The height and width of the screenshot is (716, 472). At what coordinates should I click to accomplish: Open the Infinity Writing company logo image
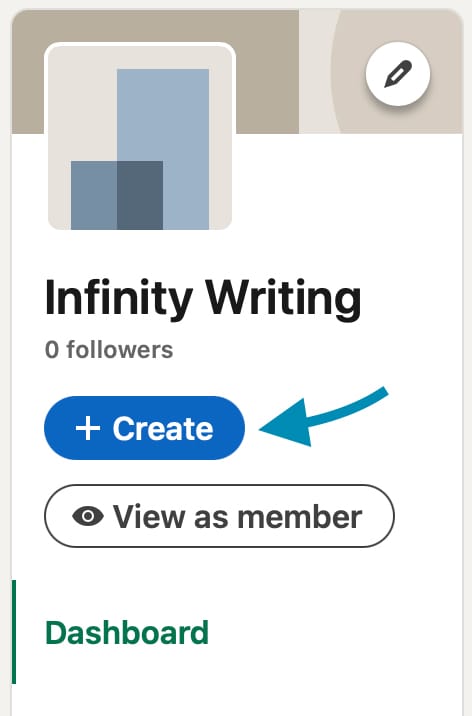140,137
